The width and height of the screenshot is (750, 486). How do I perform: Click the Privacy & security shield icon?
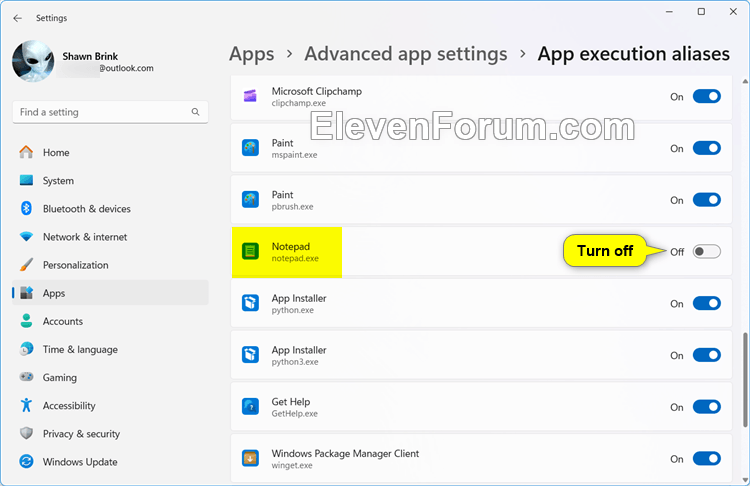(x=26, y=433)
